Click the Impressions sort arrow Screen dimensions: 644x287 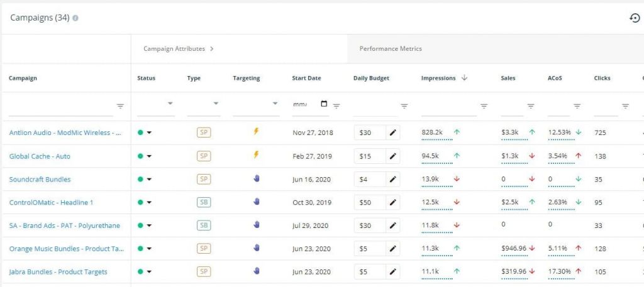[464, 78]
